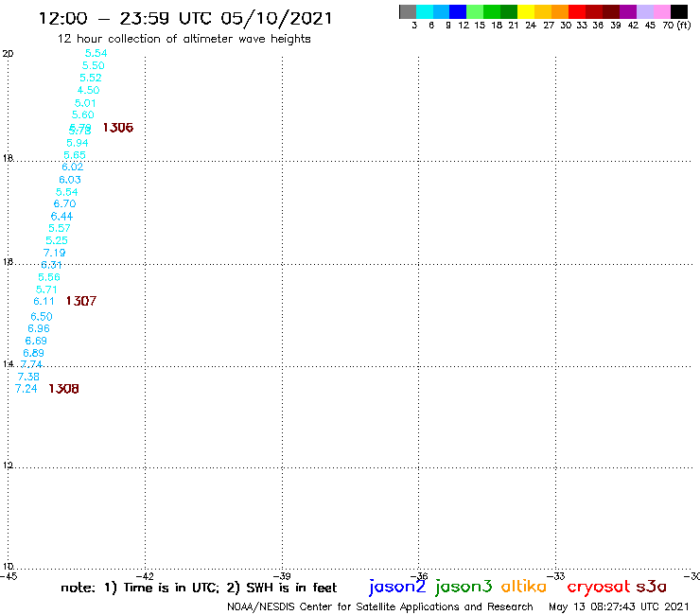Click the cyan swatch in the wave-height legend
This screenshot has height=615, width=700.
tap(425, 11)
